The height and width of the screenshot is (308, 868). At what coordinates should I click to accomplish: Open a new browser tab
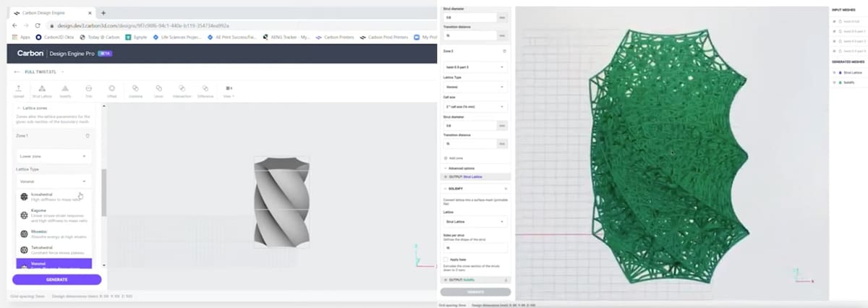(x=103, y=13)
